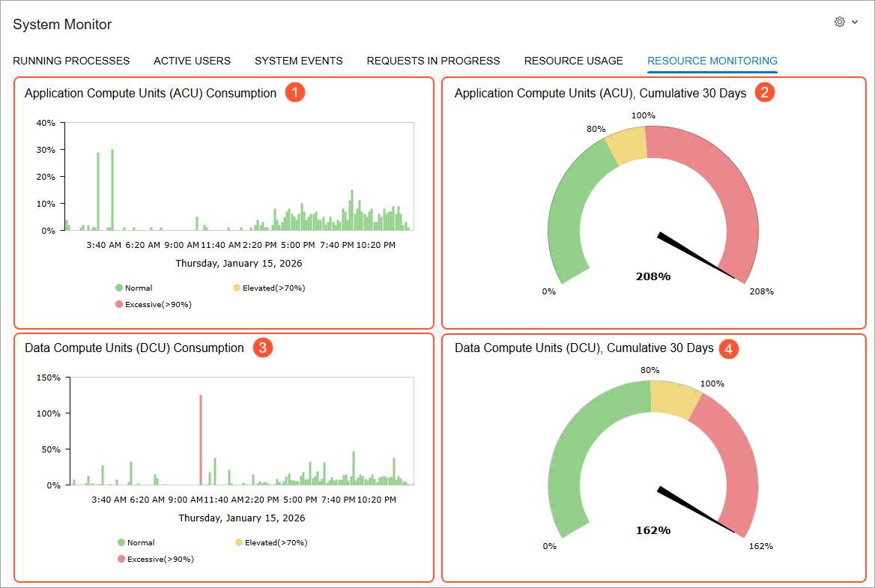This screenshot has height=588, width=875.
Task: Open the Running Processes tab
Action: click(x=71, y=61)
